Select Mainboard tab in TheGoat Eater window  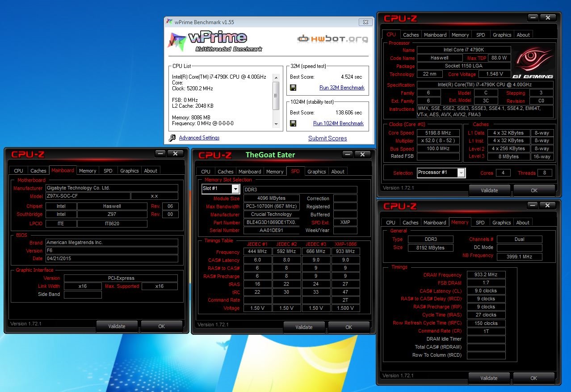coord(250,172)
